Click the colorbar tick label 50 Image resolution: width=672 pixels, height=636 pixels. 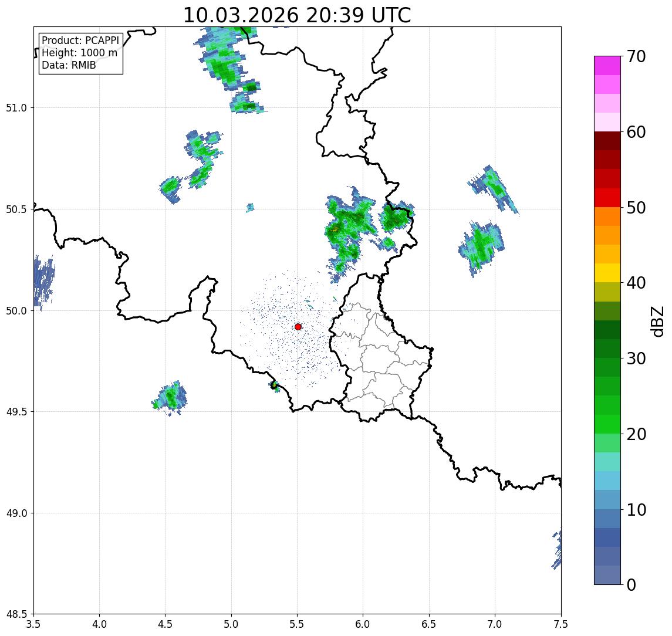[636, 208]
